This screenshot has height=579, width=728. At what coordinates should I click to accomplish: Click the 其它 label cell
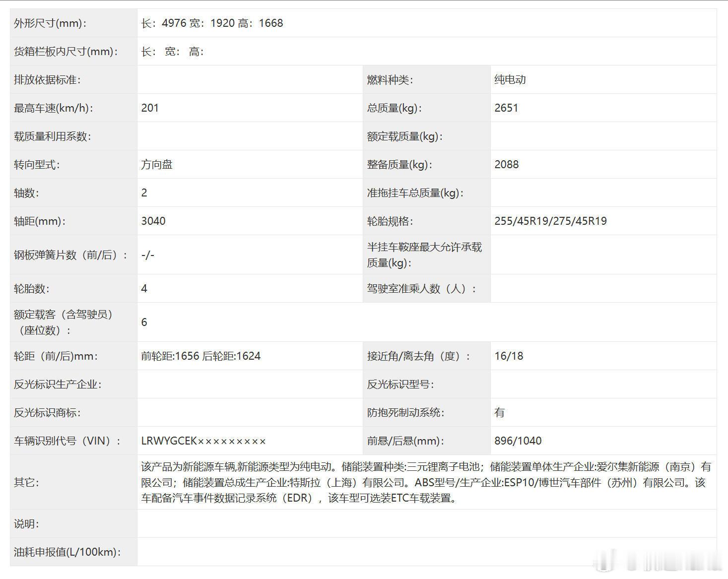coord(73,482)
